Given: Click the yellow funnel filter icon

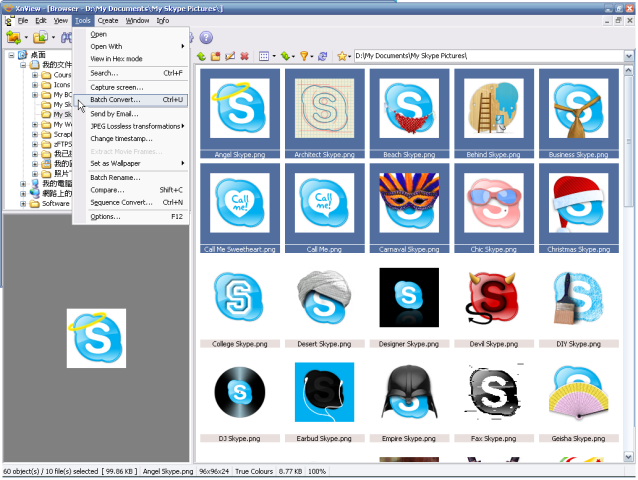Looking at the screenshot, I should pos(304,56).
